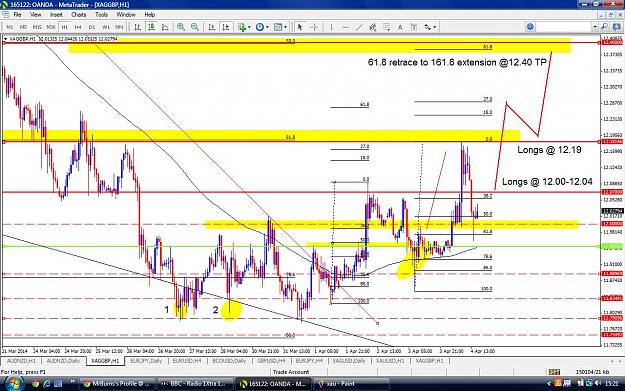The image size is (625, 391).
Task: Switch to the AUDNZD,H1 chart tab
Action: (21, 361)
